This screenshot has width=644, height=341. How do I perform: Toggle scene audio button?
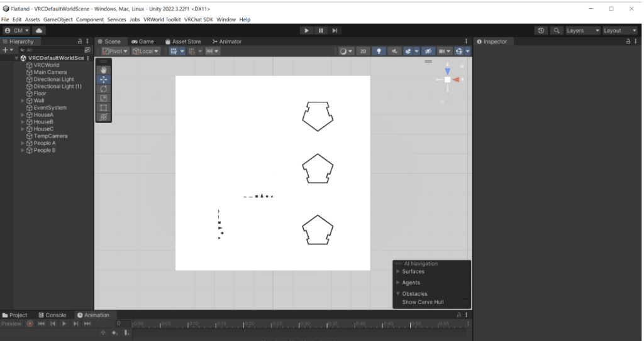394,51
